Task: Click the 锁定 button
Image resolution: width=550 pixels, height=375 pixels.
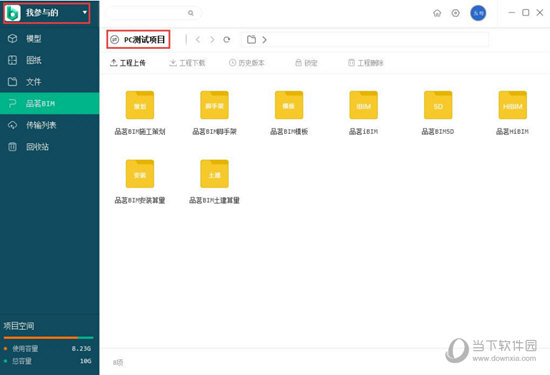Action: pos(306,63)
